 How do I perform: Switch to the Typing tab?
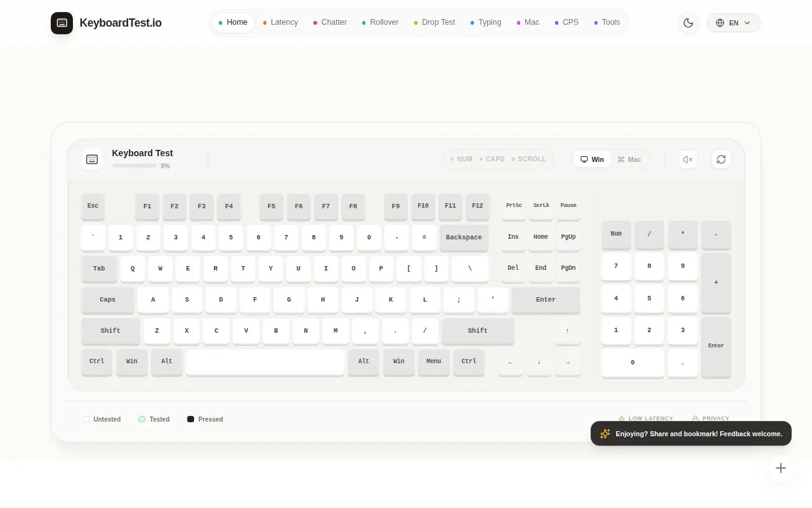[486, 22]
